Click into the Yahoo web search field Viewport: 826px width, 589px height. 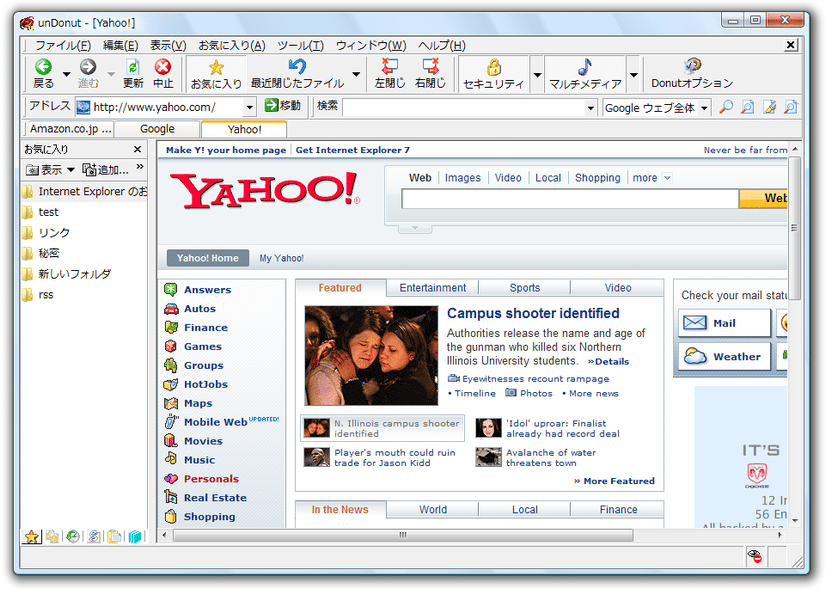point(570,199)
